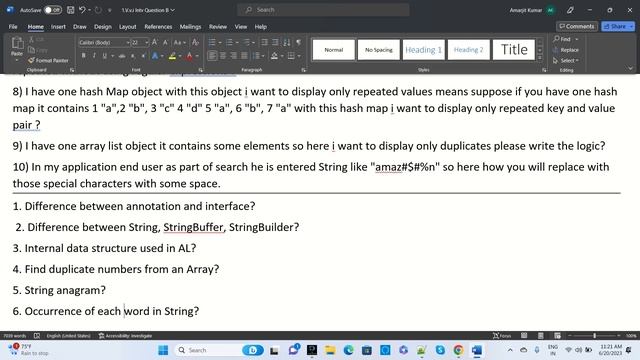Click the Redo icon in title bar
The height and width of the screenshot is (360, 640).
[x=98, y=10]
